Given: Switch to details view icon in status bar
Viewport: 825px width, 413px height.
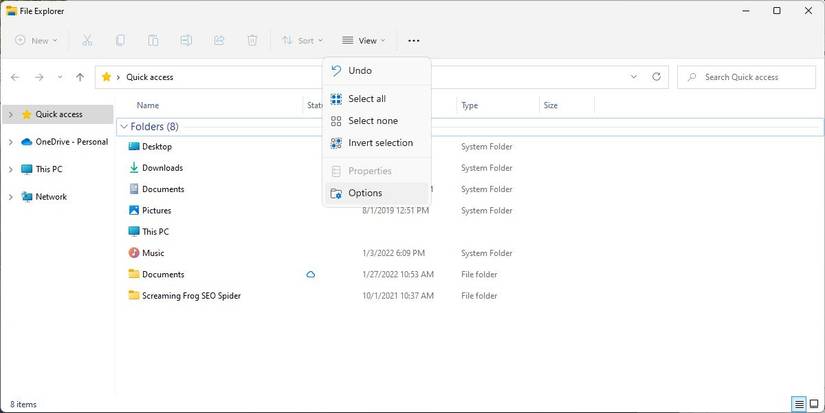Looking at the screenshot, I should click(799, 404).
